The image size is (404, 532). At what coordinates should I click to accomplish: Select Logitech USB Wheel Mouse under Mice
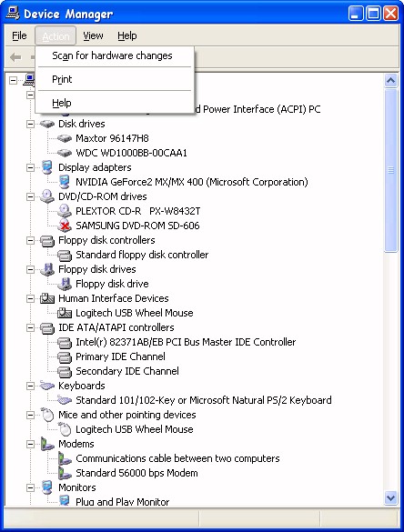(135, 429)
